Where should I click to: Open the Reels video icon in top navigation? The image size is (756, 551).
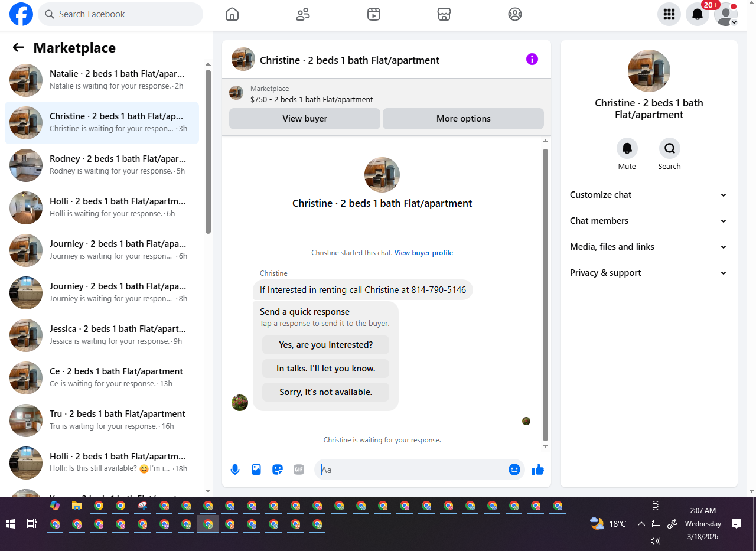click(373, 14)
